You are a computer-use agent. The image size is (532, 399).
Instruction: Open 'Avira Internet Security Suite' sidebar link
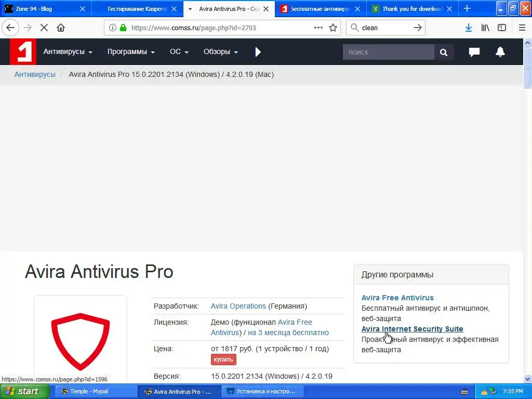point(412,329)
